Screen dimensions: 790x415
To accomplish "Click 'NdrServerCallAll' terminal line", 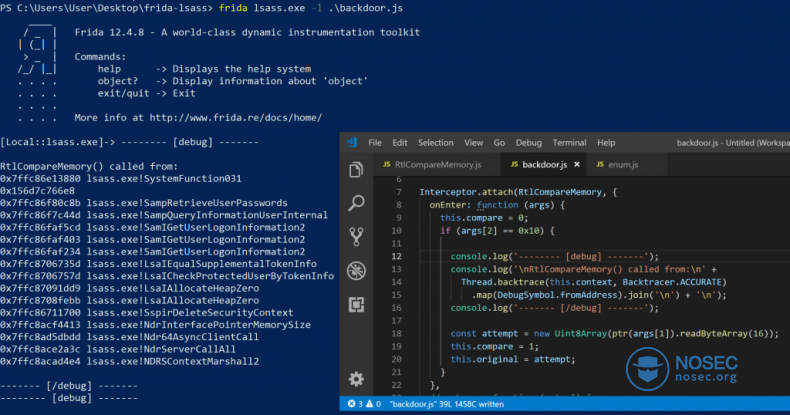I will 118,349.
